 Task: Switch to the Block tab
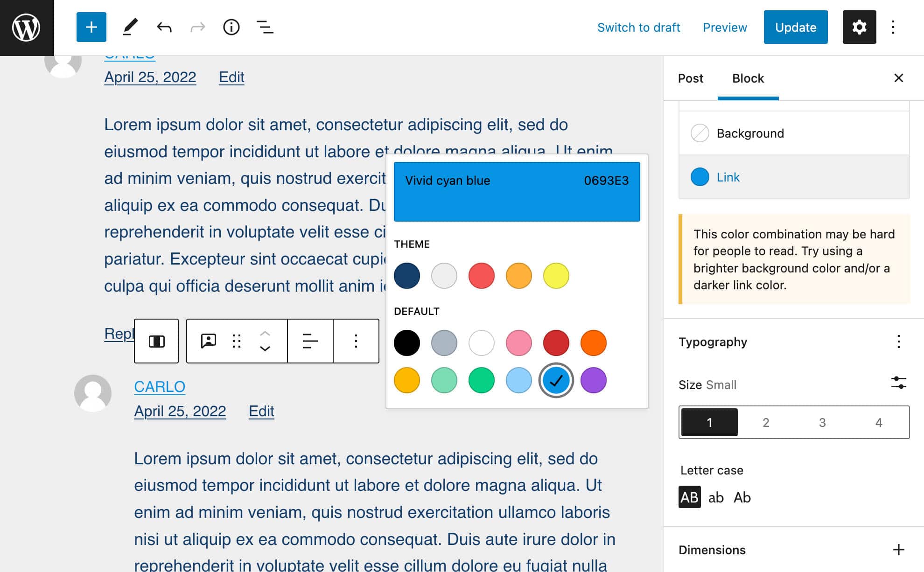pyautogui.click(x=748, y=78)
